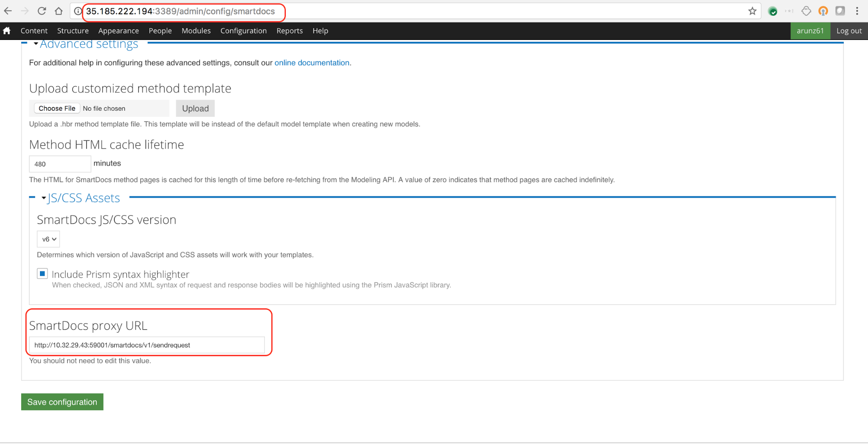This screenshot has width=868, height=444.
Task: Open the online documentation link
Action: coord(312,63)
